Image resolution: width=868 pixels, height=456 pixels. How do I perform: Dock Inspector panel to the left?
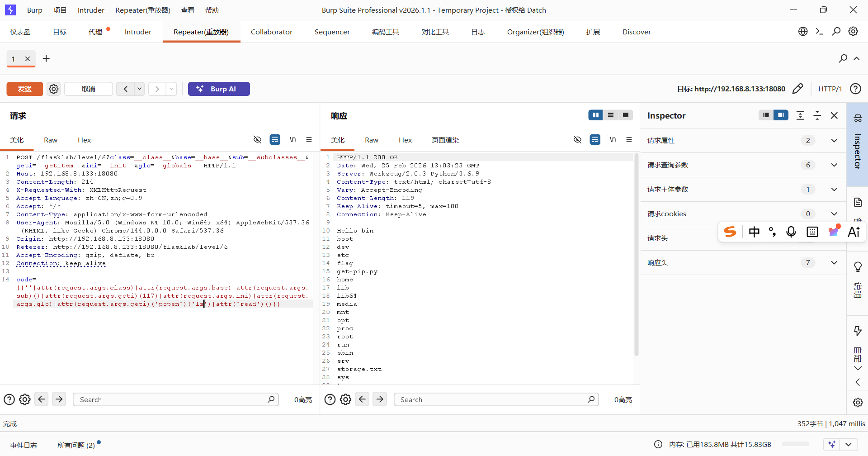(766, 115)
